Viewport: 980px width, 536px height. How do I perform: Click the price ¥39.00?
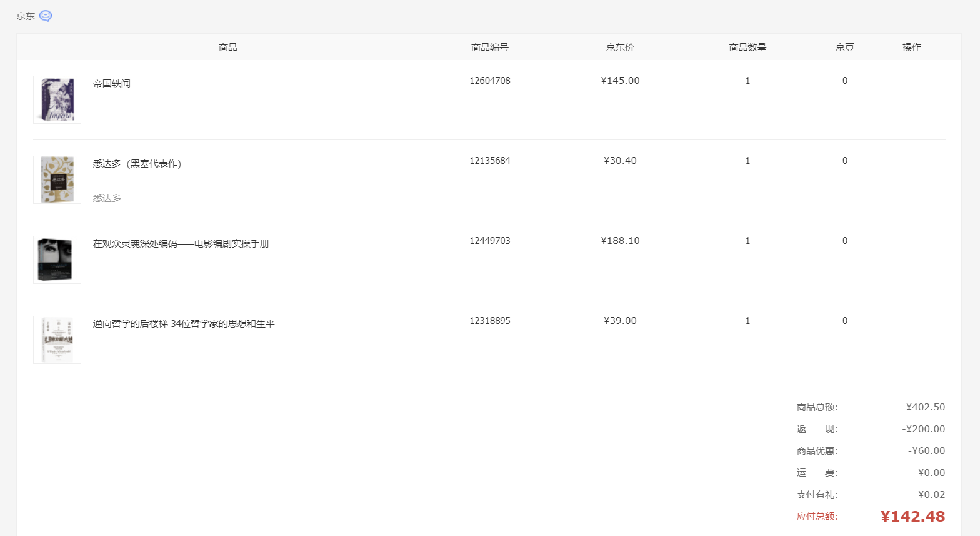[620, 321]
